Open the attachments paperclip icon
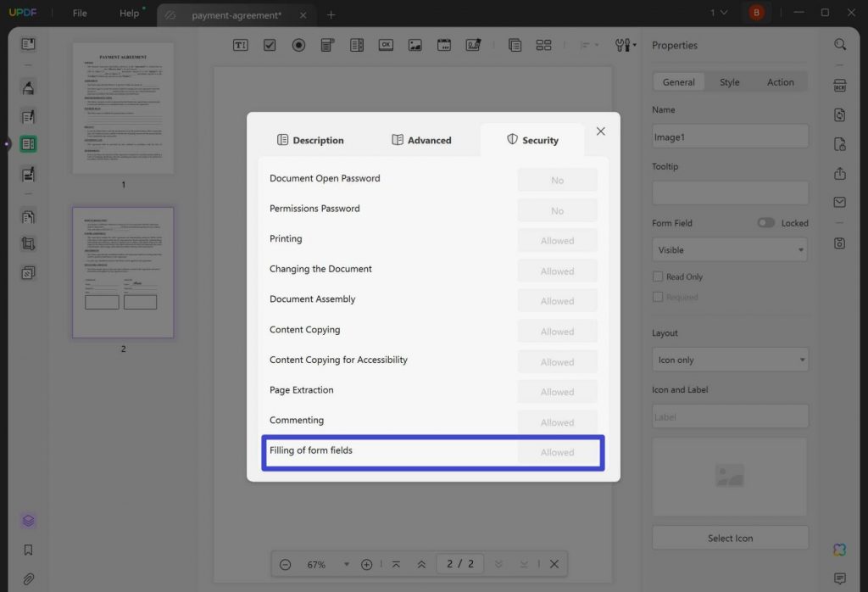Image resolution: width=868 pixels, height=592 pixels. click(28, 579)
